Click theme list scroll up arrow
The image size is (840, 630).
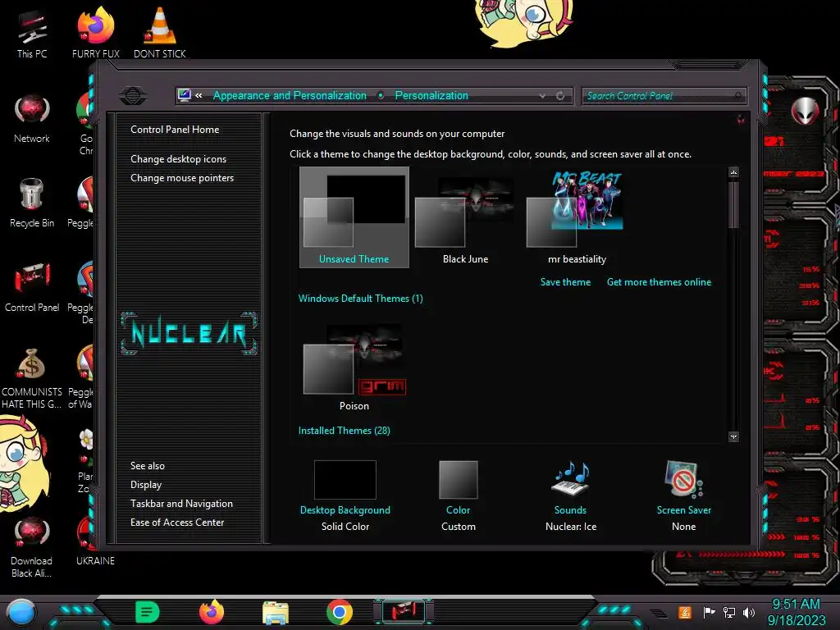pos(733,172)
